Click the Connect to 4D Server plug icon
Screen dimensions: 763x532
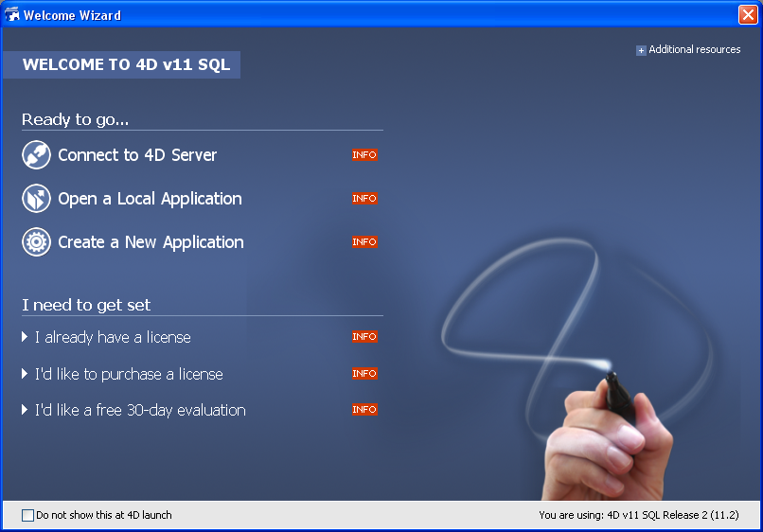[x=36, y=155]
